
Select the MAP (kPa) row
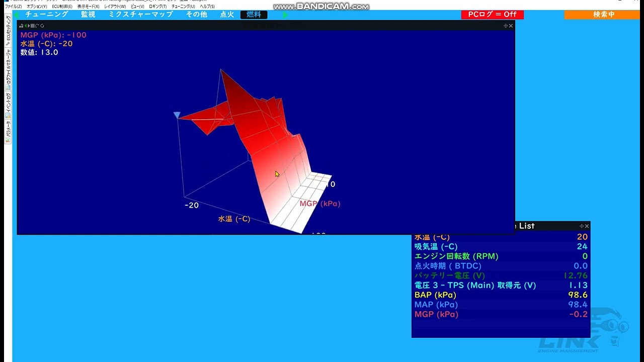pyautogui.click(x=501, y=305)
